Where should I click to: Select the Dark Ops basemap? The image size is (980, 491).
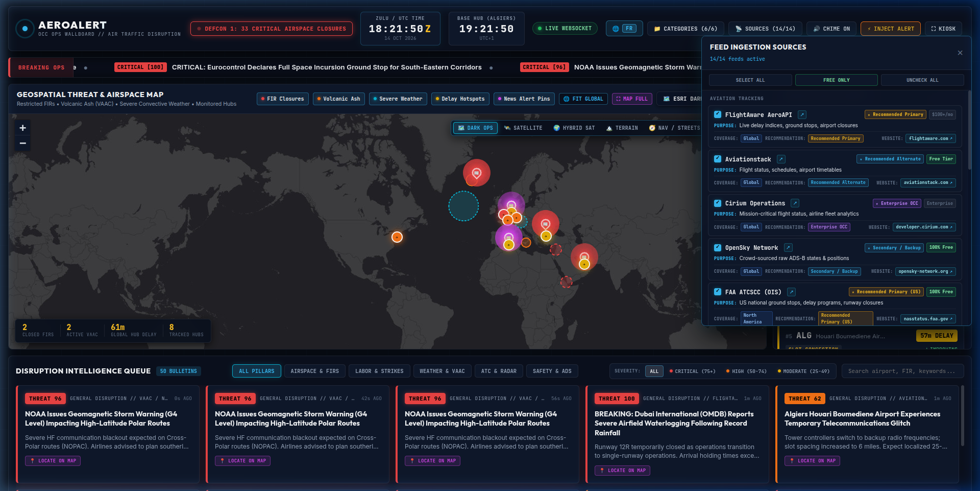coord(475,128)
